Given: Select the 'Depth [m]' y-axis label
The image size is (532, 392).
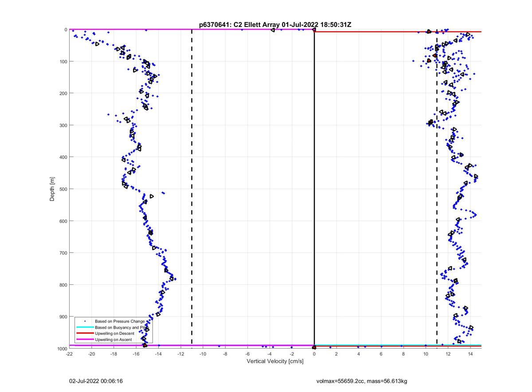Looking at the screenshot, I should click(52, 189).
